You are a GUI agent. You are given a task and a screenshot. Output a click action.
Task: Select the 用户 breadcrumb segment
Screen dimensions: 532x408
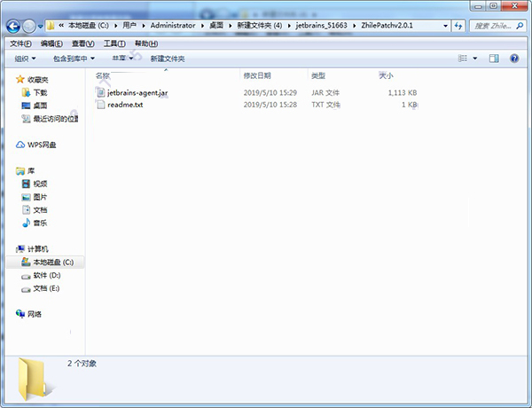tap(129, 26)
